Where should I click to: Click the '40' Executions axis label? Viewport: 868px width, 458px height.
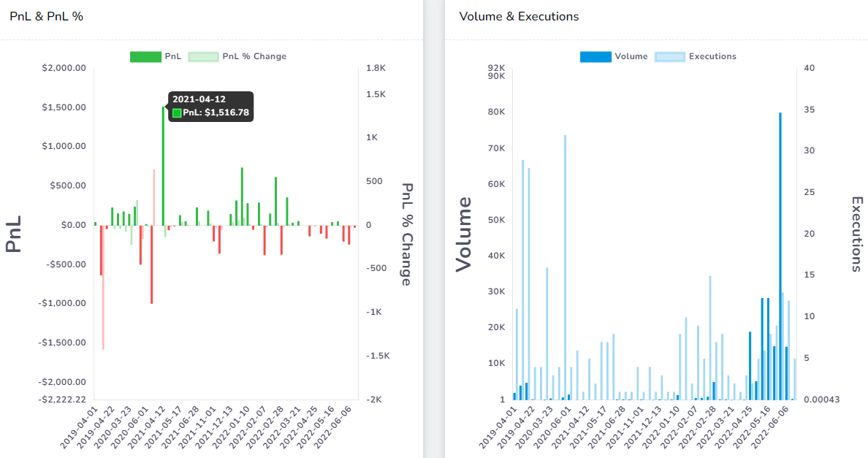pyautogui.click(x=810, y=68)
